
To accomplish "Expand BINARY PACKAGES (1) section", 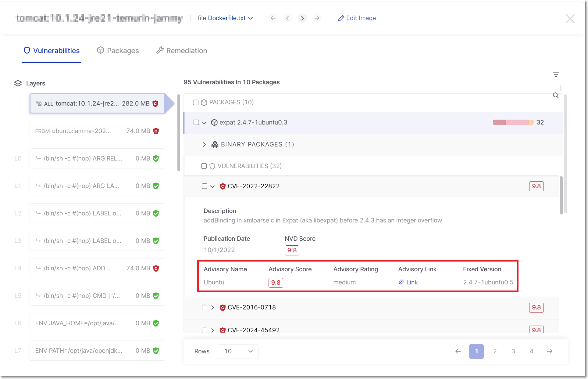I will [204, 144].
